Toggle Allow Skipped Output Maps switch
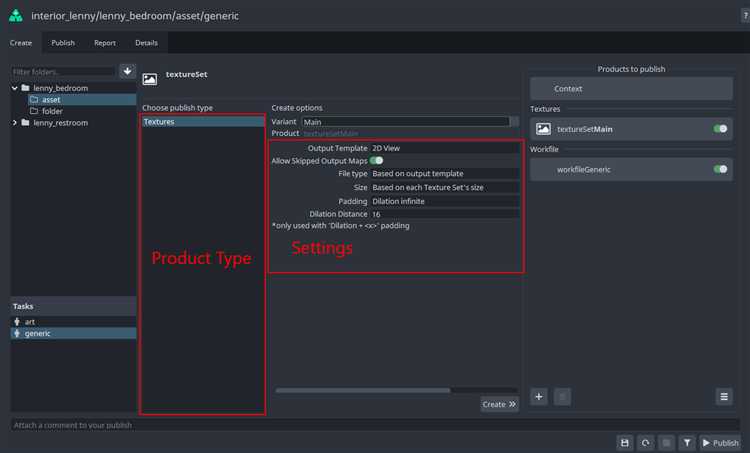The image size is (750, 453). click(376, 161)
